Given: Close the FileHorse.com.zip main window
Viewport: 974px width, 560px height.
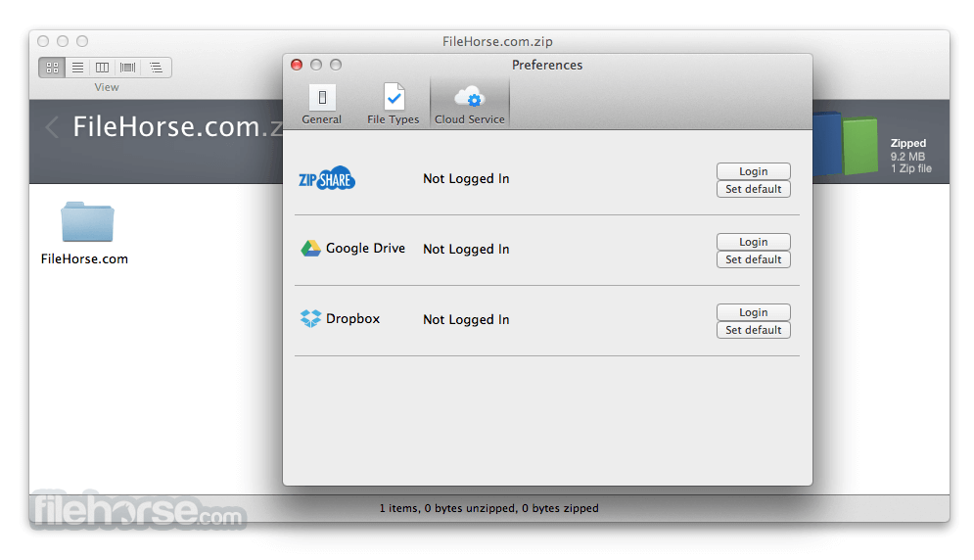Looking at the screenshot, I should [x=43, y=41].
